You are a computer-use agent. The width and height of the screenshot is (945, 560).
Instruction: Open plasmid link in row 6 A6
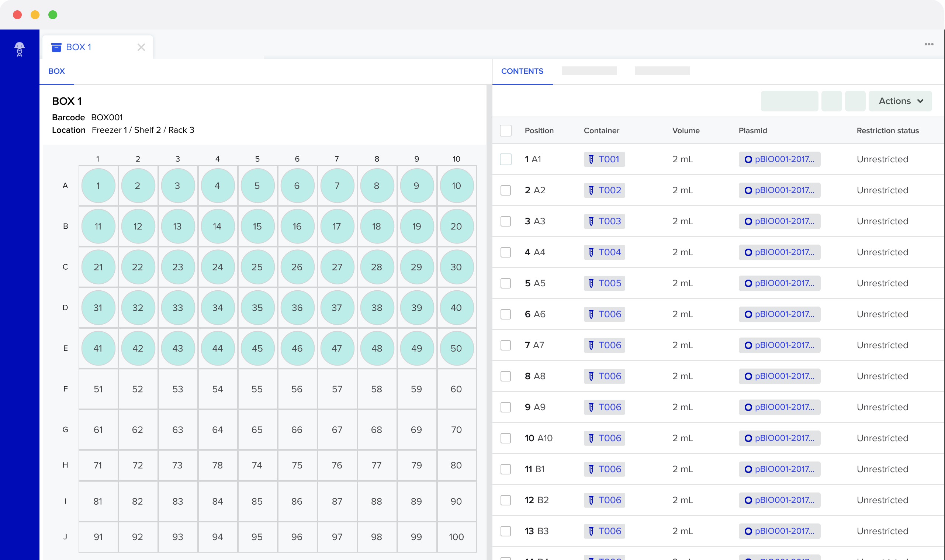click(x=779, y=314)
